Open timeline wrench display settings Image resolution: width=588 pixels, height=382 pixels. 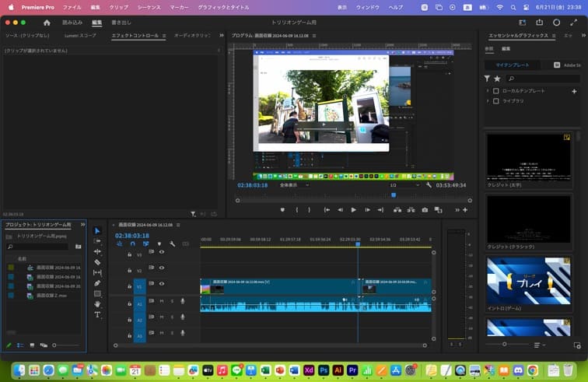click(x=172, y=244)
